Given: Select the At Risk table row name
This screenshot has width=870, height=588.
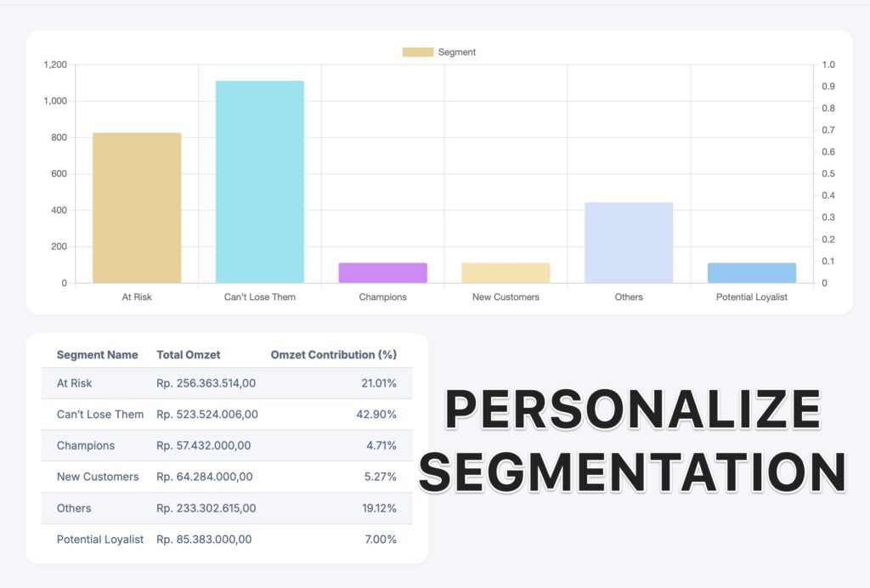Looking at the screenshot, I should 75,383.
